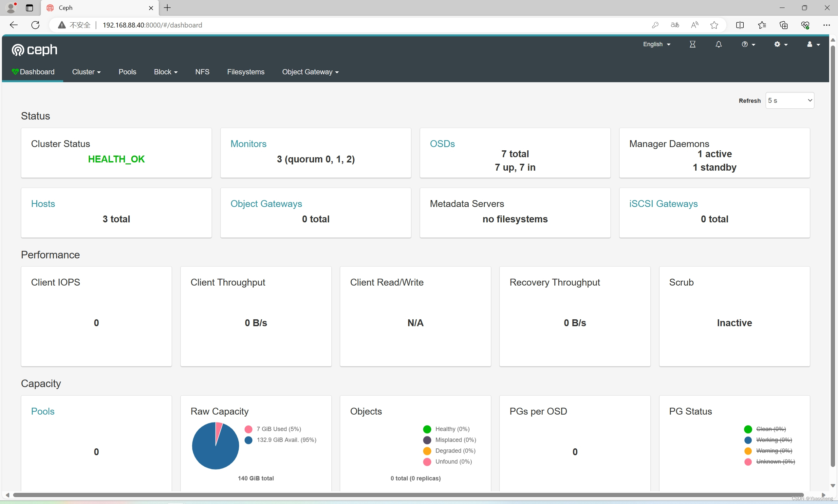Click the read aloud icon
Viewport: 838px width, 504px height.
click(694, 25)
